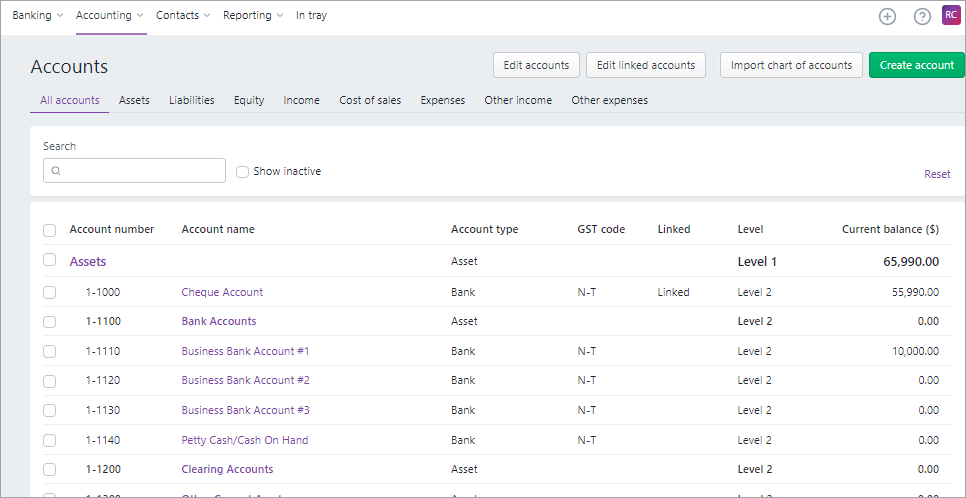Click the plus create-new icon
Screen dimensions: 966x498
pyautogui.click(x=887, y=16)
